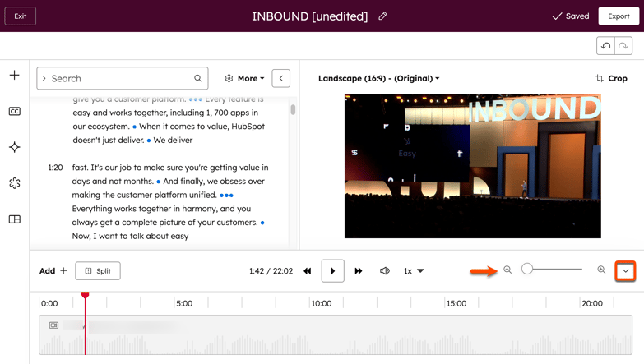644x364 pixels.
Task: Open the AI sparkle tools panel
Action: click(15, 147)
